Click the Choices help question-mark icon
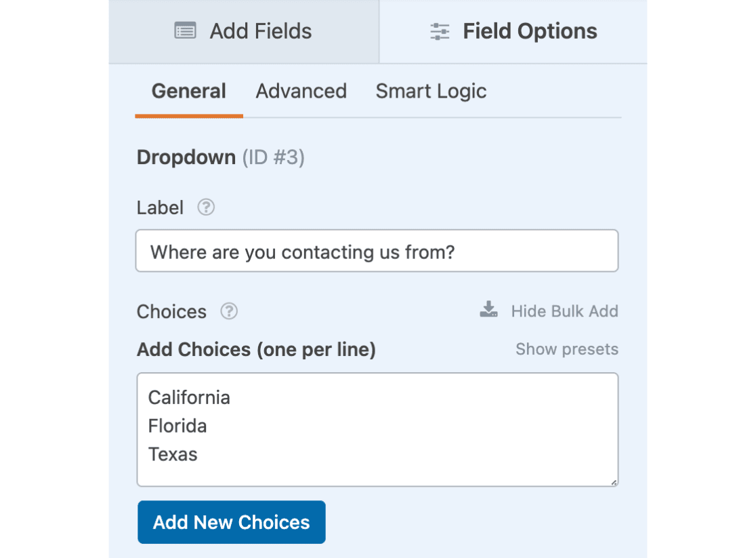Screen dimensions: 756x558 tap(229, 311)
